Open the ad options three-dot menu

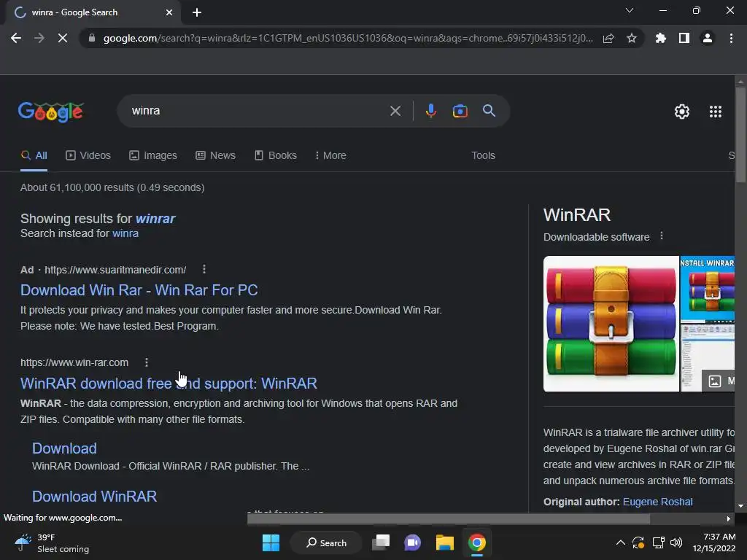point(204,270)
